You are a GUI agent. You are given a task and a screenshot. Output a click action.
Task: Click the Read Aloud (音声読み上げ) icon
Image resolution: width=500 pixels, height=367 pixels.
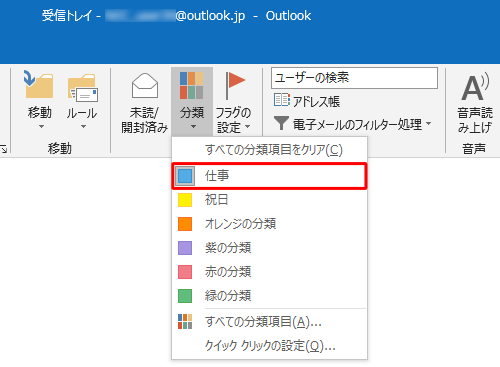tap(475, 87)
